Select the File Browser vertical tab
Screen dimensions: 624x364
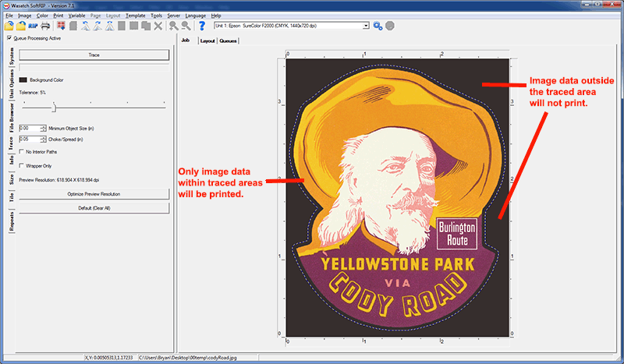pos(12,118)
